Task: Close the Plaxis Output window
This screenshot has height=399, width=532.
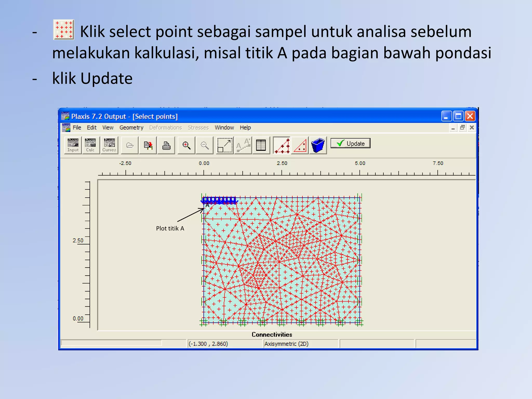Action: click(x=470, y=116)
